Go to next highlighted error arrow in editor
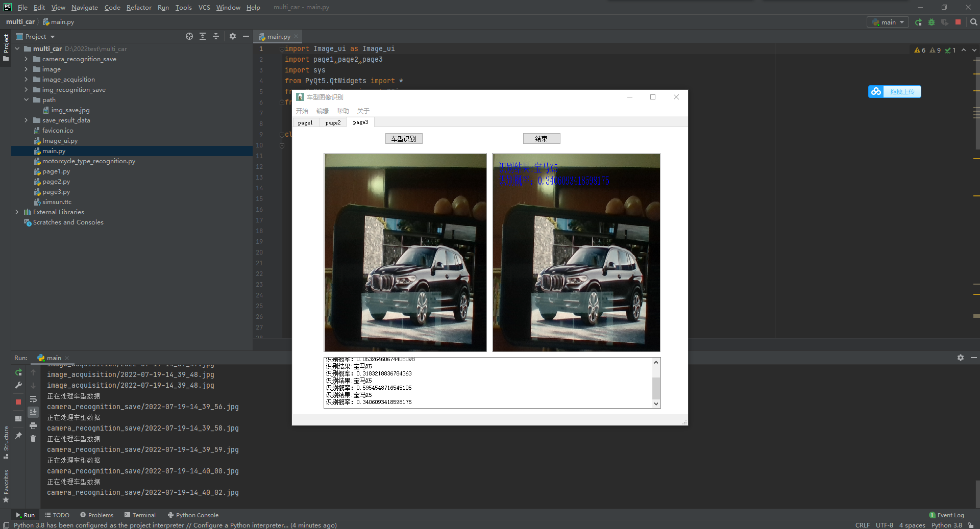The image size is (980, 529). 974,50
